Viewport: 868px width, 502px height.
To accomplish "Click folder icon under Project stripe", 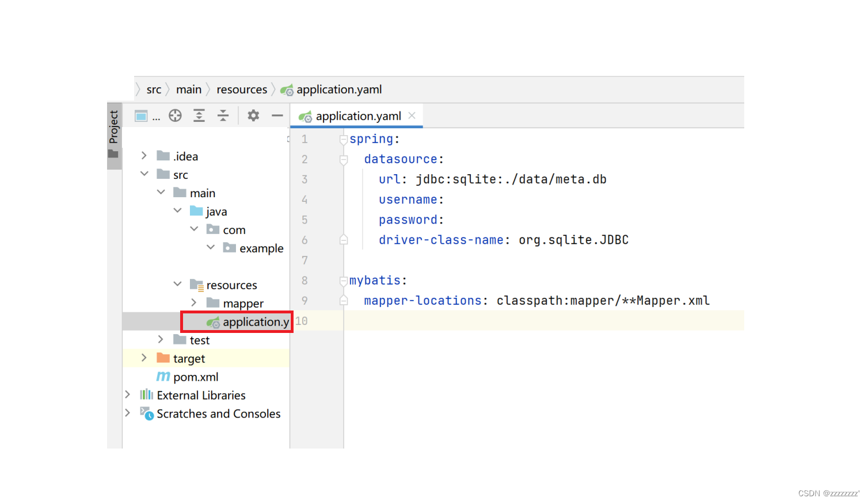I will [x=113, y=154].
